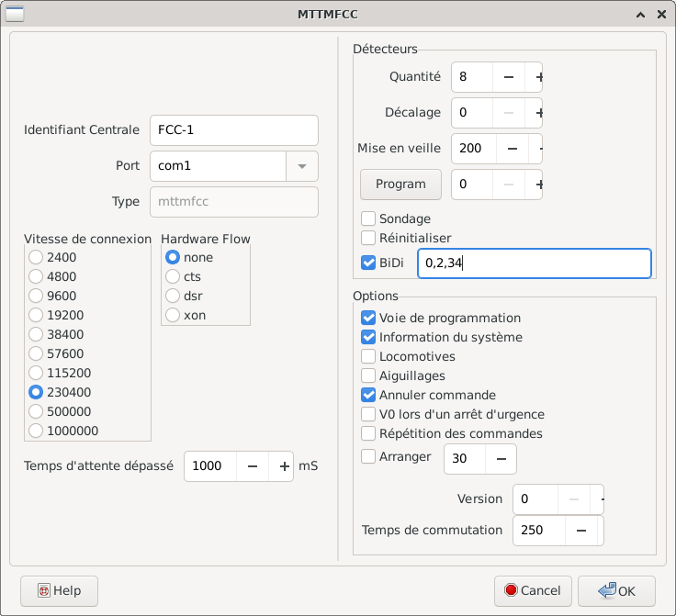
Task: Decrease Quantité value with minus button
Action: 509,77
